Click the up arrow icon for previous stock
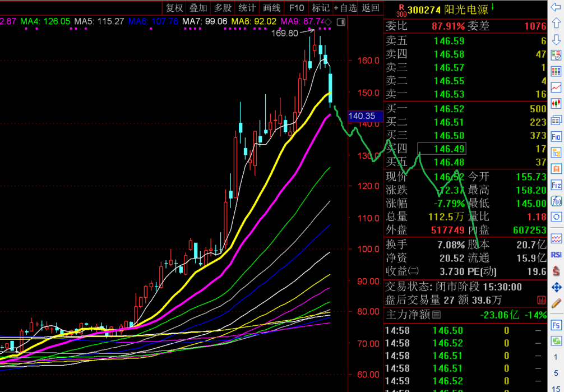The height and width of the screenshot is (392, 564). (x=556, y=23)
